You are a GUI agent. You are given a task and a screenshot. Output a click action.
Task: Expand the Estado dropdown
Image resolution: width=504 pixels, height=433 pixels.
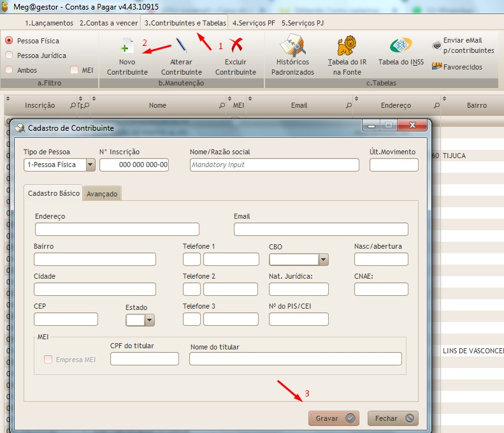(149, 320)
